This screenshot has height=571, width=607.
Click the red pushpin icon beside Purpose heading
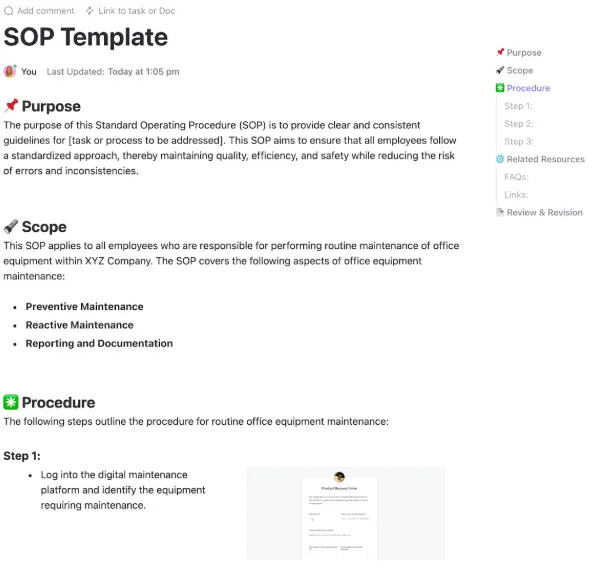[x=11, y=106]
